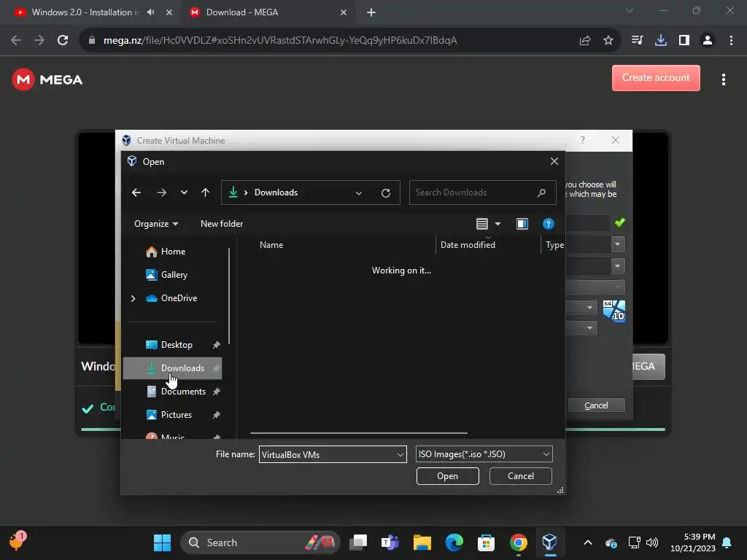Click Create Virtual Machine help question mark
The height and width of the screenshot is (560, 747).
click(x=582, y=140)
